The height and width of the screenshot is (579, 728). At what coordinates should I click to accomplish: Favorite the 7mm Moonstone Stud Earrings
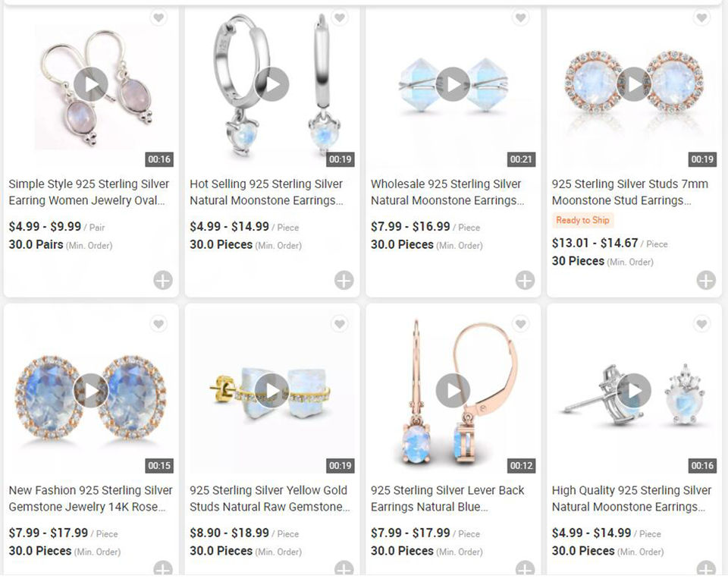[x=701, y=17]
